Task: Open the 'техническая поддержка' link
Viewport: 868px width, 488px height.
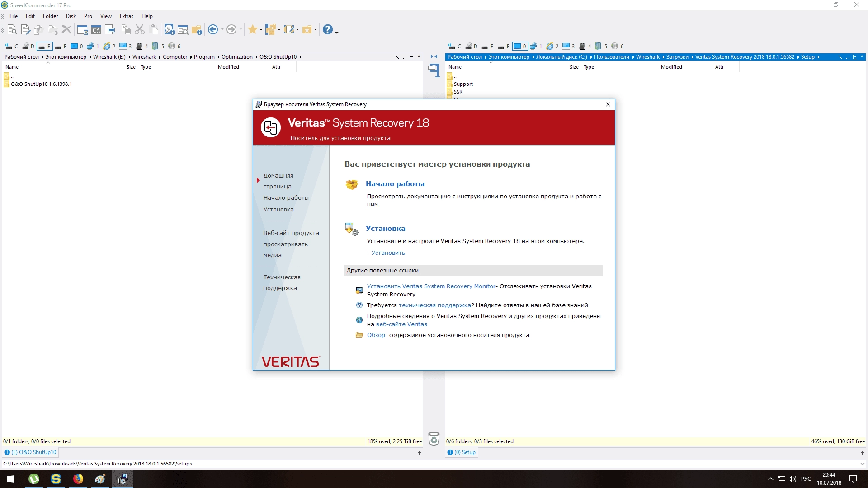Action: pyautogui.click(x=434, y=305)
